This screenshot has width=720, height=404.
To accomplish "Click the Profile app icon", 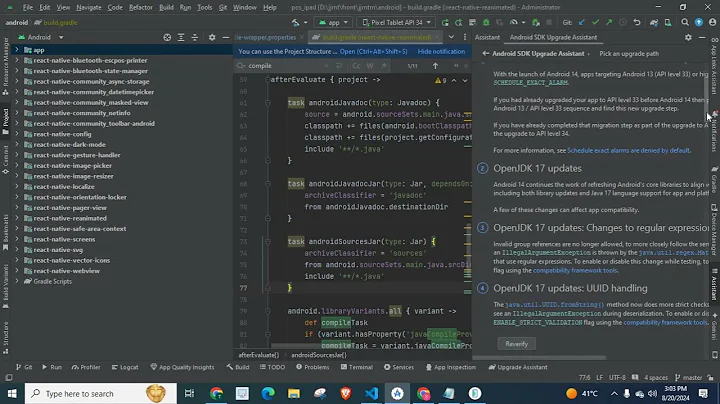I will [x=513, y=22].
